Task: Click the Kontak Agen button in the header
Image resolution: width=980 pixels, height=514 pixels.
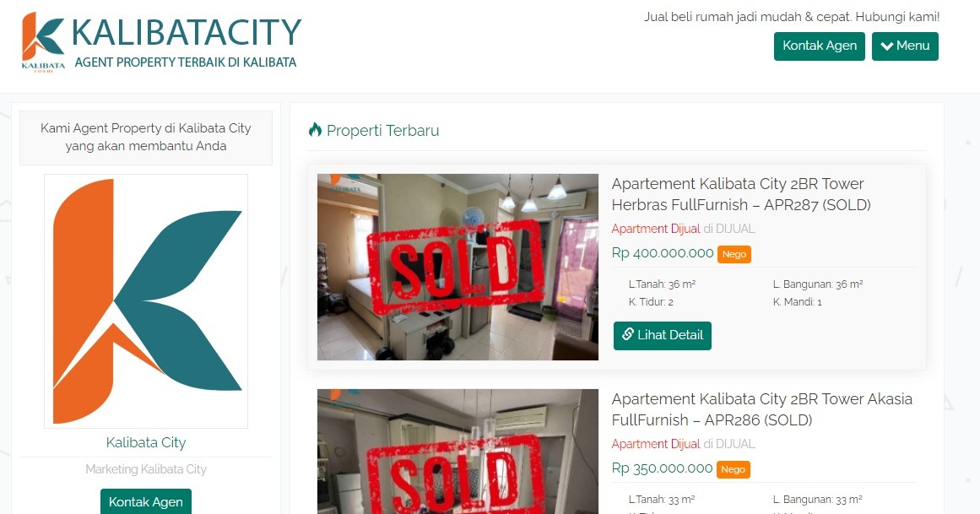Action: point(820,46)
